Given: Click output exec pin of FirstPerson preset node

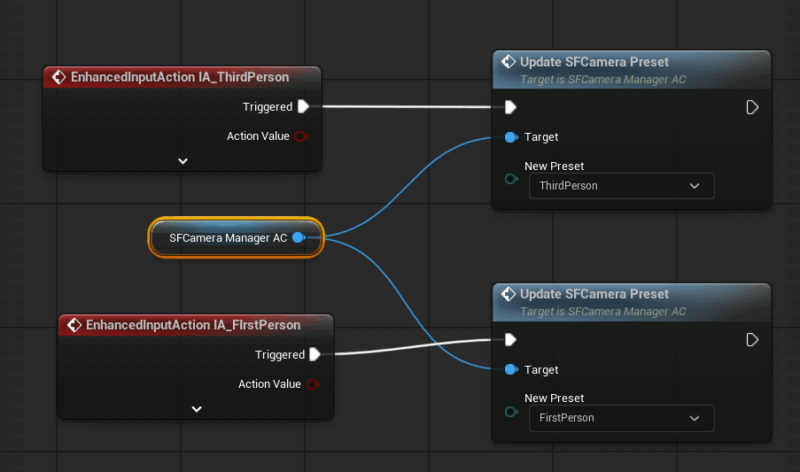Looking at the screenshot, I should coord(752,340).
